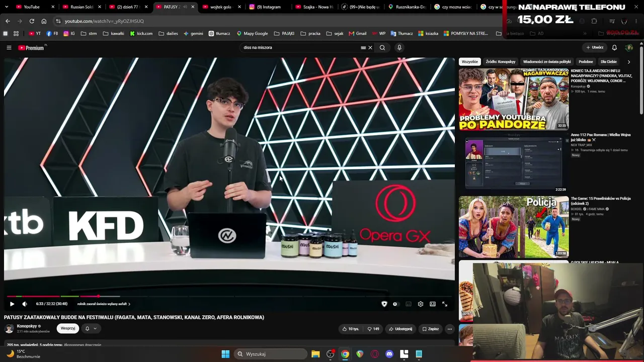Open the kick.com bookmark
The height and width of the screenshot is (362, 644).
[141, 34]
